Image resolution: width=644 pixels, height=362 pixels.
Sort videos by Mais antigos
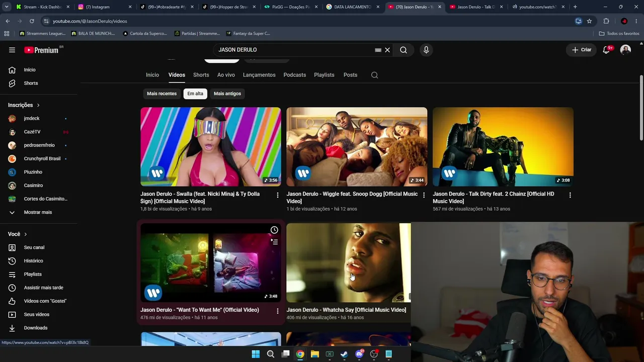pyautogui.click(x=227, y=94)
